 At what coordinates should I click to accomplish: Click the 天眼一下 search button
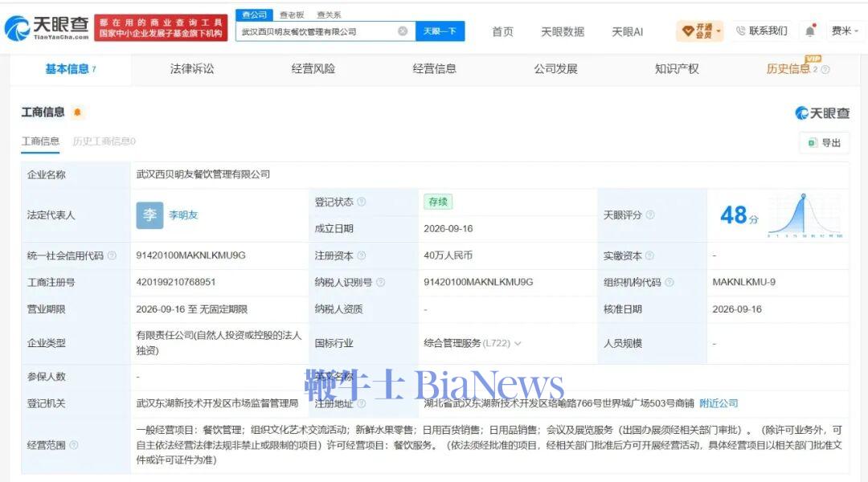[440, 31]
